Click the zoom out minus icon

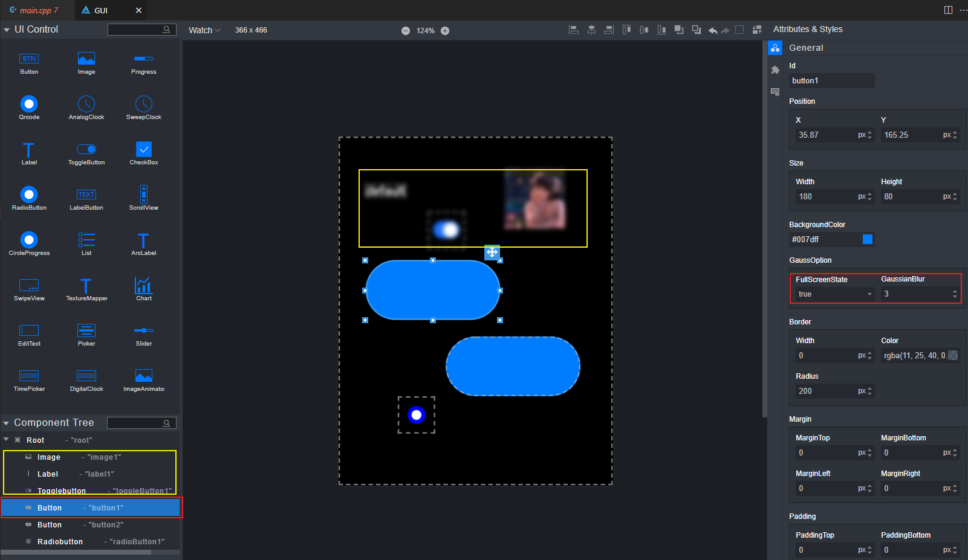point(406,31)
